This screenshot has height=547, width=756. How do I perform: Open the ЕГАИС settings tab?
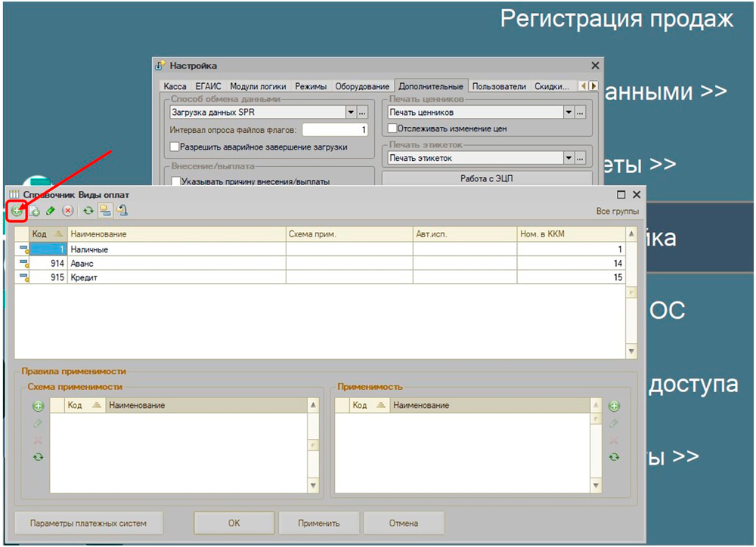pos(208,87)
